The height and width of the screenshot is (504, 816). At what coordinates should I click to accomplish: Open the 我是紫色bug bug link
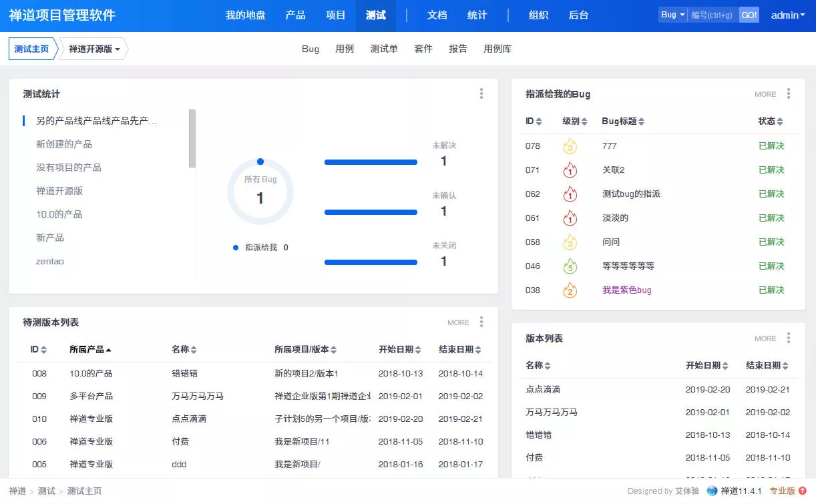click(627, 290)
